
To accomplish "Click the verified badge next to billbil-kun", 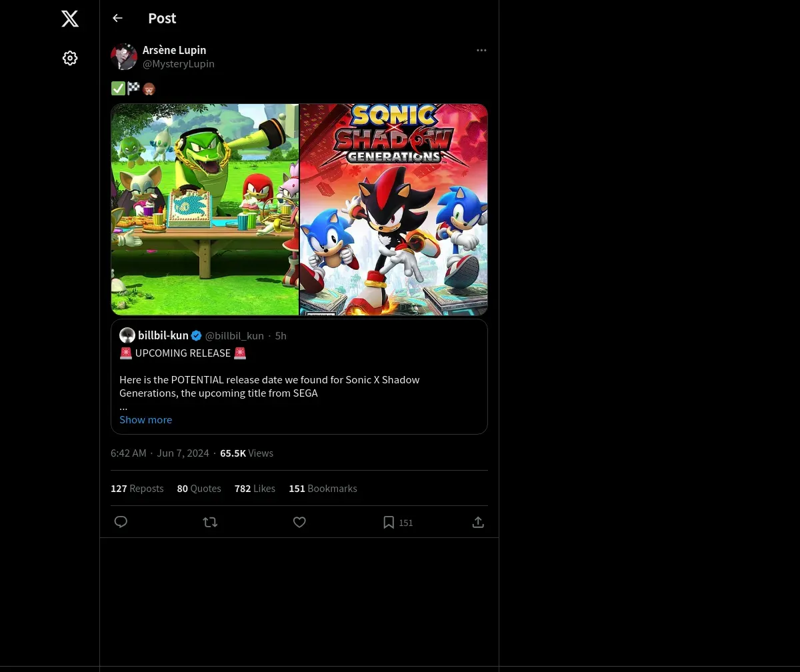I will click(x=196, y=335).
